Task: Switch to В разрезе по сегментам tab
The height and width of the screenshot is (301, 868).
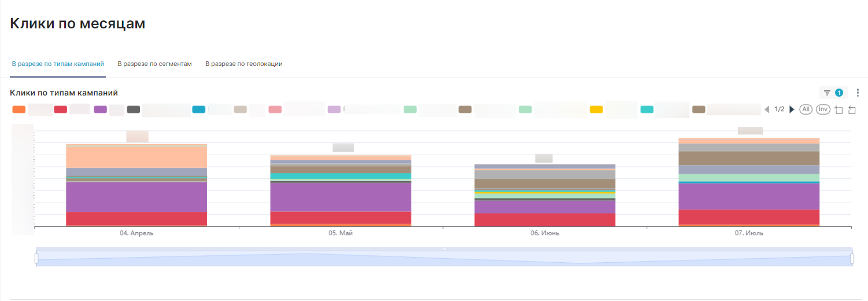Action: [x=154, y=64]
